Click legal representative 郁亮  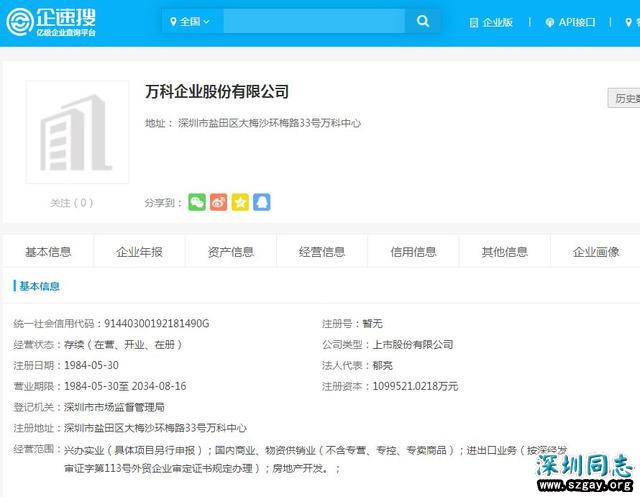pos(382,365)
